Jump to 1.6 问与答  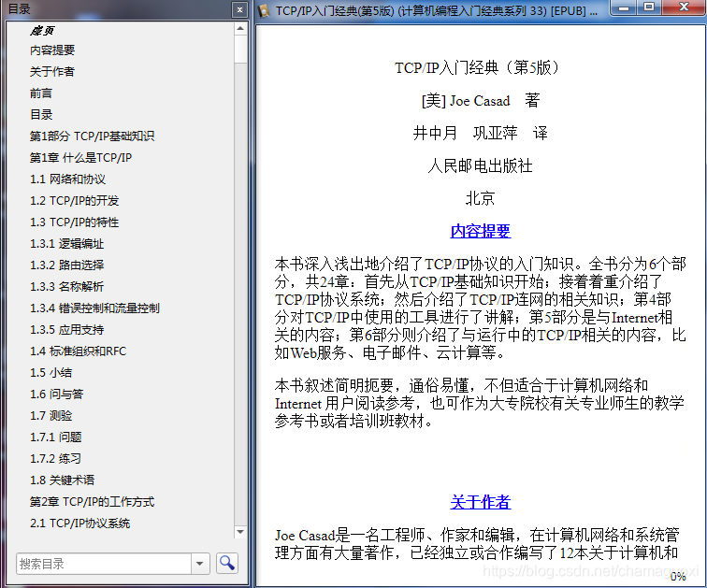(56, 394)
